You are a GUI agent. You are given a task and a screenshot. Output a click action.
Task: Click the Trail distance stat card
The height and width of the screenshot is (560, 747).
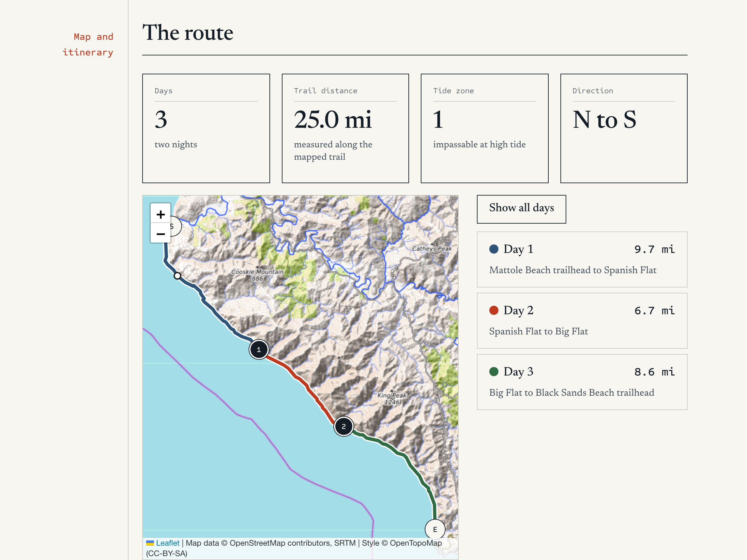pos(345,128)
